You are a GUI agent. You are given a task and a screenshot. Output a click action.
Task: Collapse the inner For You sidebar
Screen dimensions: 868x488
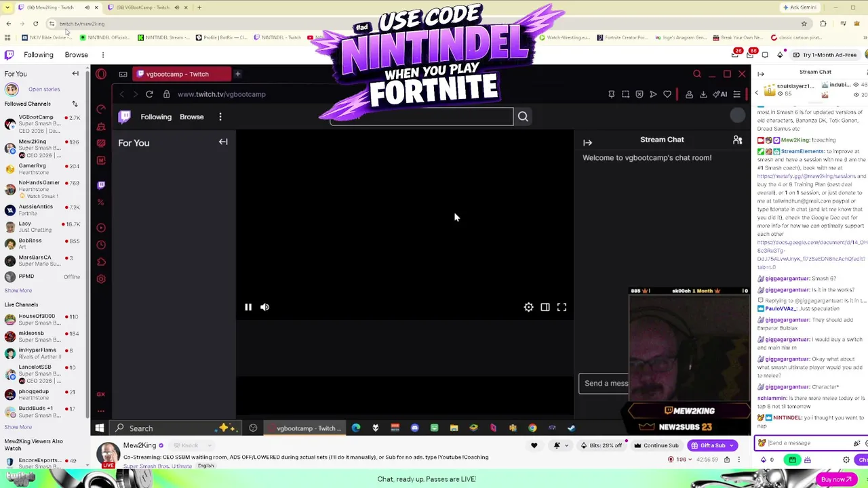point(223,142)
